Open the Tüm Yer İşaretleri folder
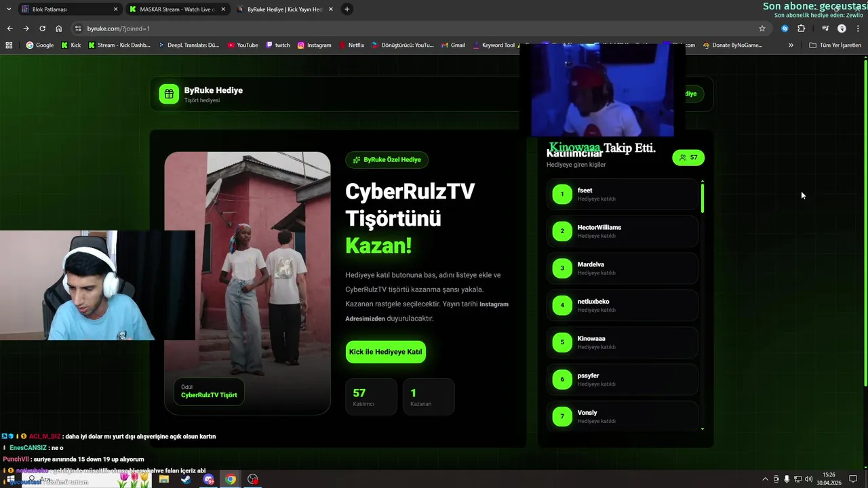Screen dimensions: 868x488 pyautogui.click(x=835, y=45)
